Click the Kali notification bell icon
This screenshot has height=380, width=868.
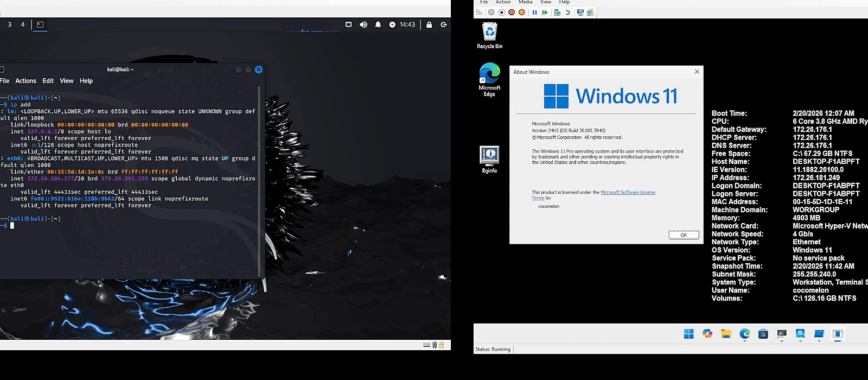pyautogui.click(x=378, y=24)
